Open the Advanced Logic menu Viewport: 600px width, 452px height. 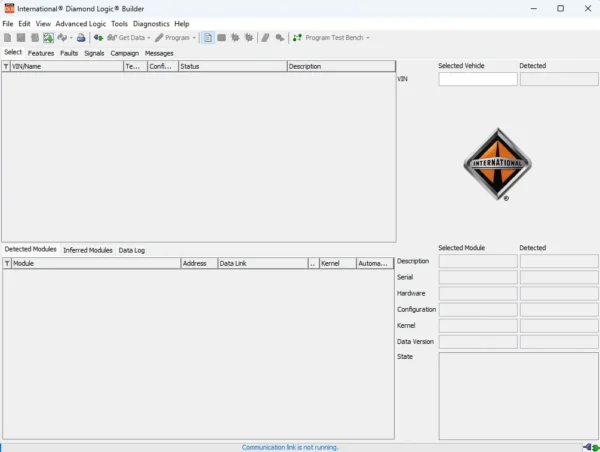pyautogui.click(x=81, y=24)
